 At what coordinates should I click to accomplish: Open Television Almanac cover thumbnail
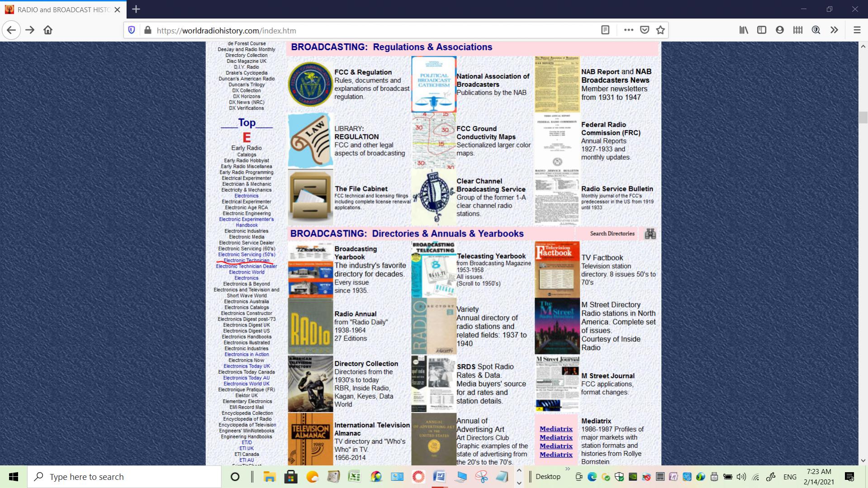point(310,439)
